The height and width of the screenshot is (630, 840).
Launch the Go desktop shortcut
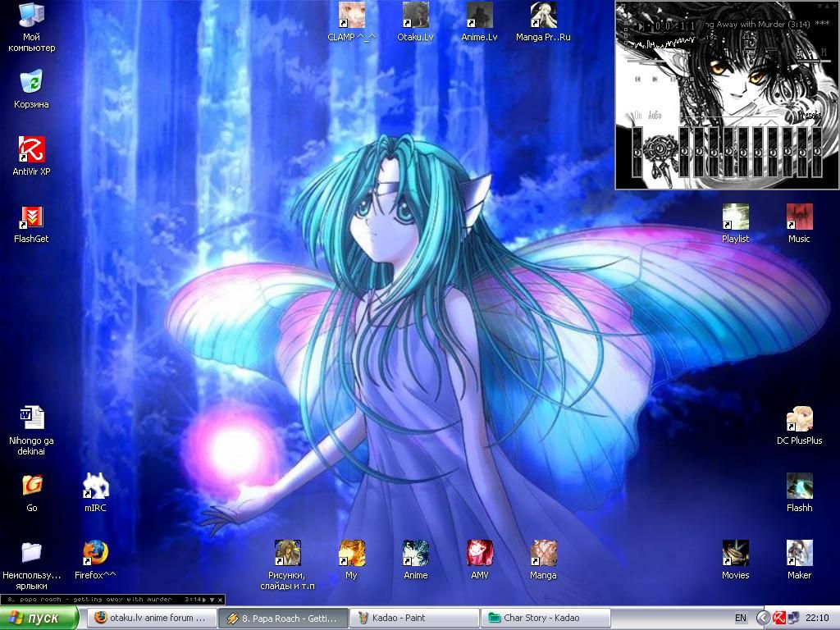tap(32, 493)
